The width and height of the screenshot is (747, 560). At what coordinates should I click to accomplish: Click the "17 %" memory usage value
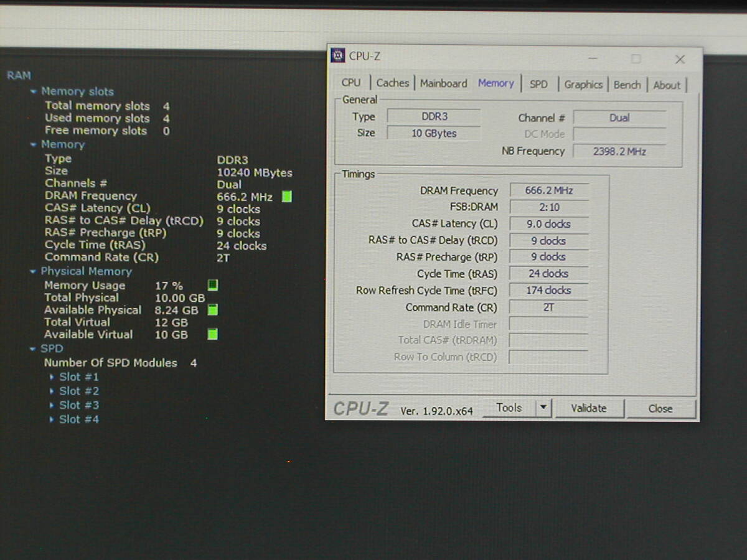[x=169, y=286]
